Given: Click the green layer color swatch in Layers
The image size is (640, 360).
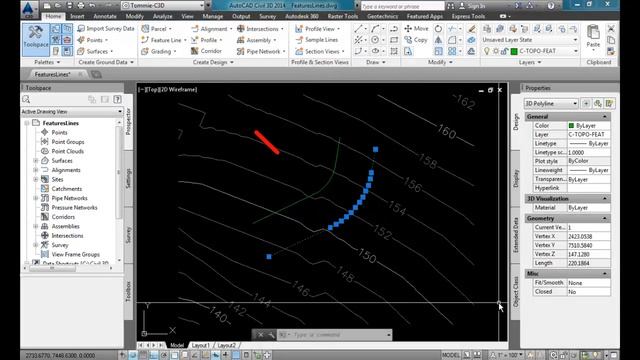Looking at the screenshot, I should [x=514, y=51].
